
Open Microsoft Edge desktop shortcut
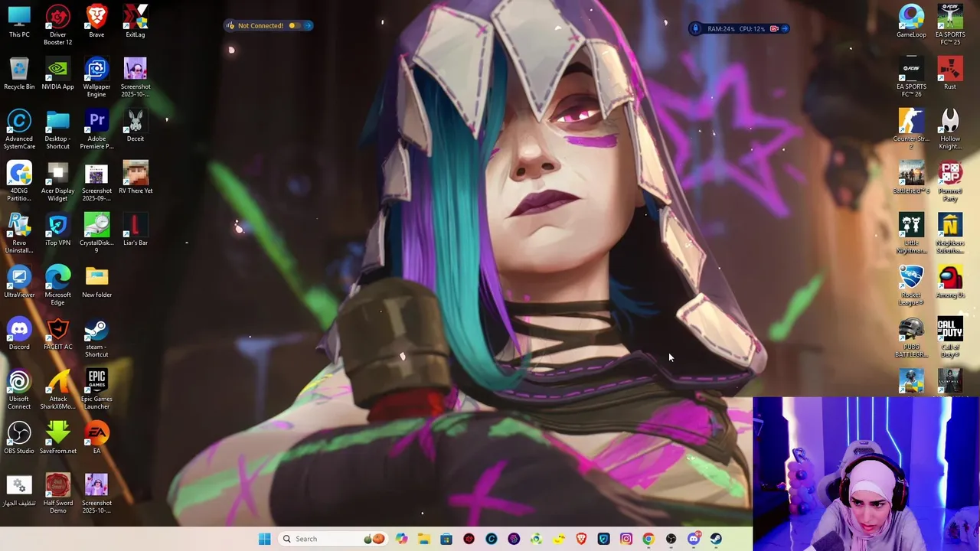pos(57,285)
